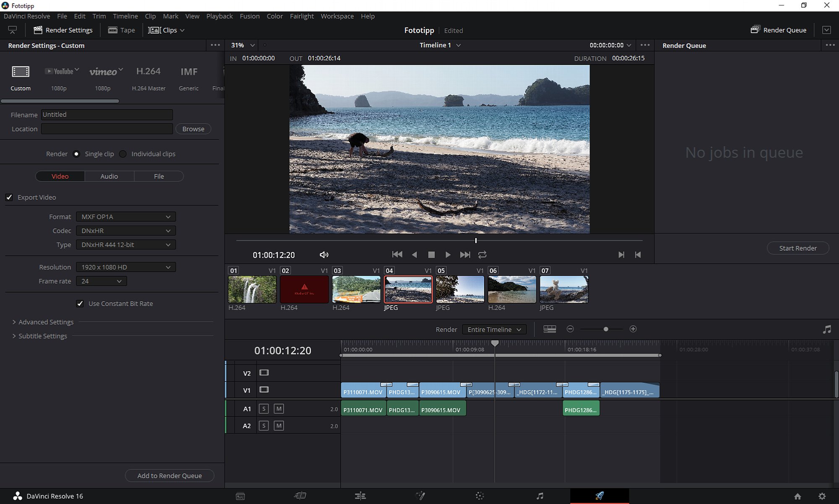Switch to the Fairlight page music icon
Screen dimensions: 839x504
coord(540,496)
